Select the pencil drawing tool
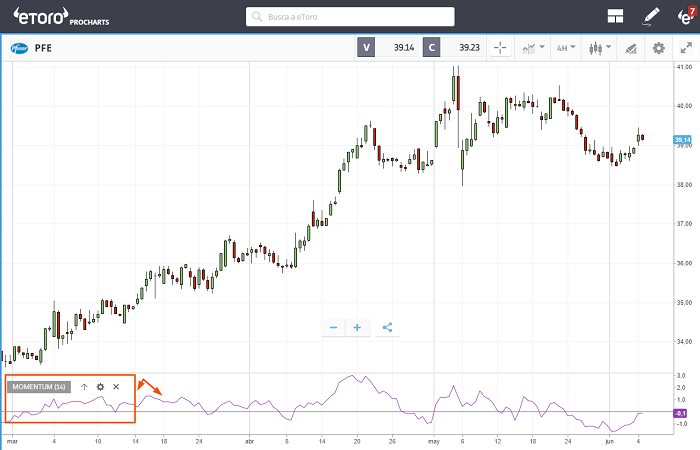700x450 pixels. [651, 17]
